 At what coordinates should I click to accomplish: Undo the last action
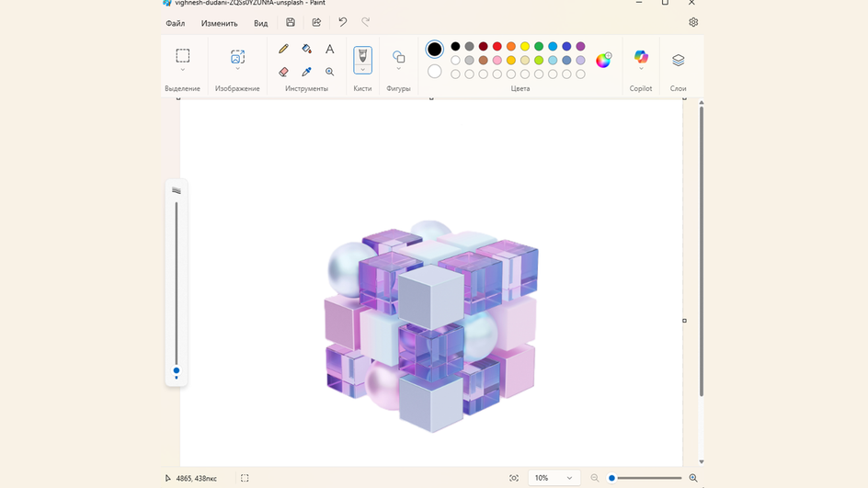(343, 22)
